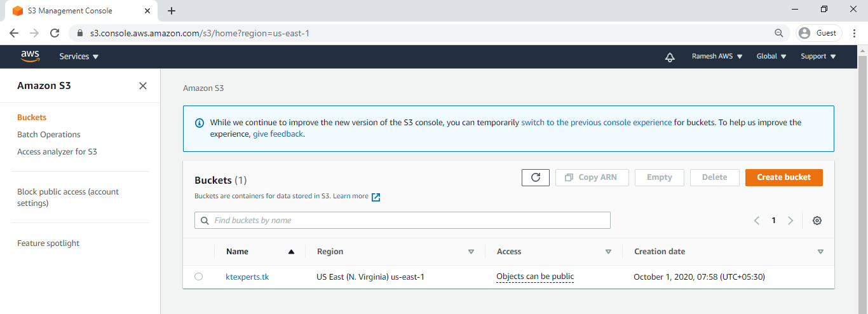Go to next page of buckets
The width and height of the screenshot is (868, 314).
click(x=790, y=221)
